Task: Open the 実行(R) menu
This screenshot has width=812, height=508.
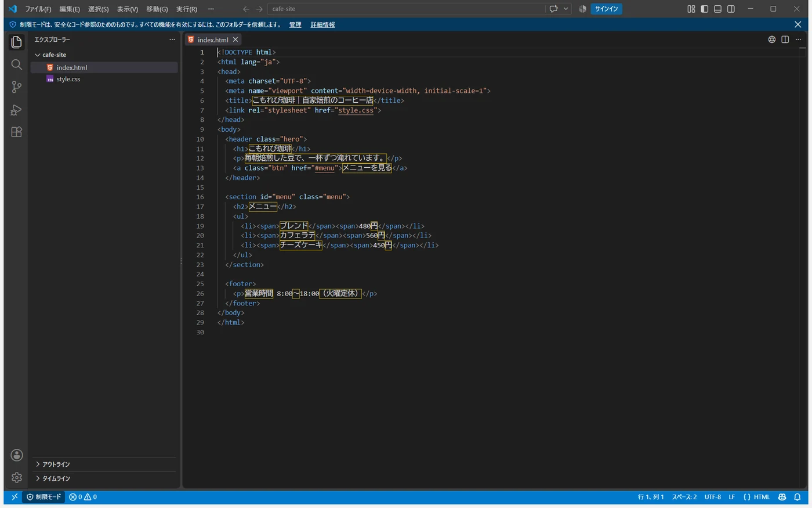Action: pyautogui.click(x=186, y=9)
